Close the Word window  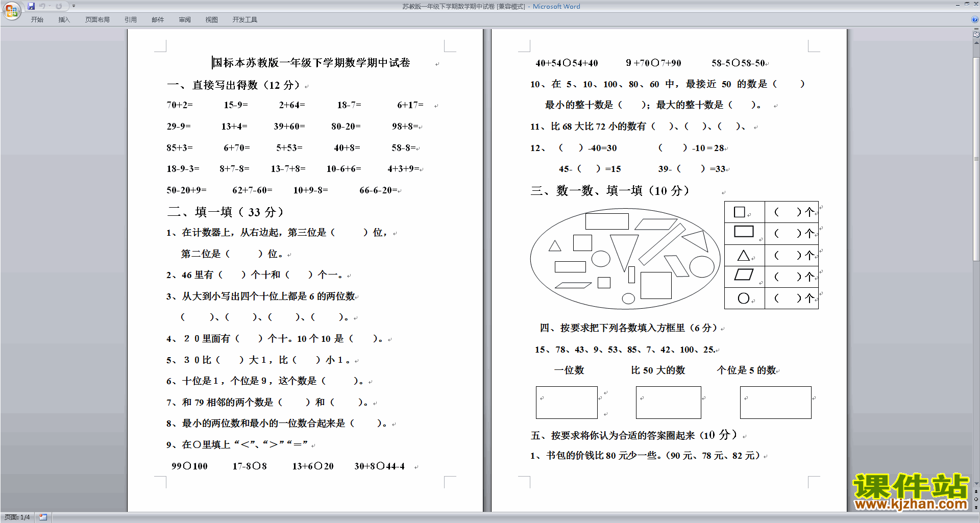975,5
